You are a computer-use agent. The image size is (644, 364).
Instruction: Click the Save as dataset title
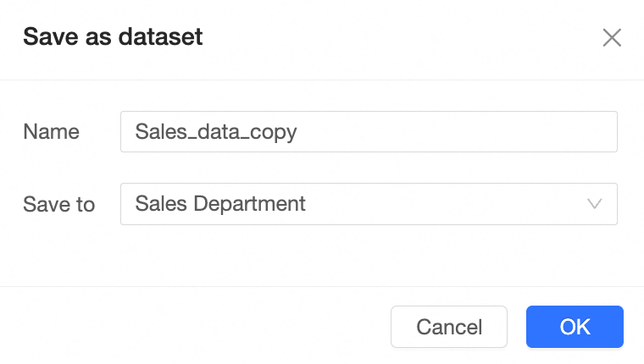coord(112,37)
